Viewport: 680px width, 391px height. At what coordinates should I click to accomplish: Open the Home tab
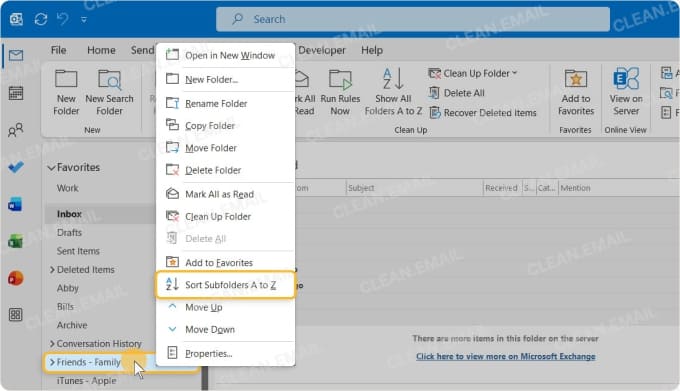(101, 50)
